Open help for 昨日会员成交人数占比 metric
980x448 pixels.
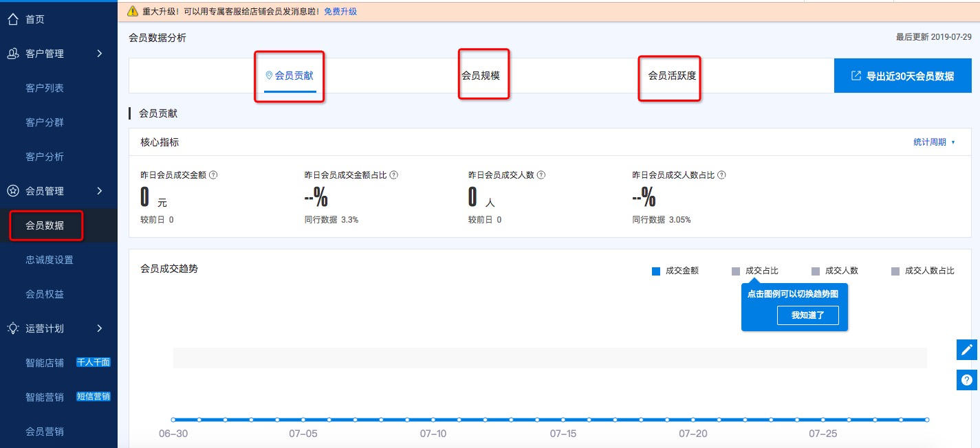(722, 175)
